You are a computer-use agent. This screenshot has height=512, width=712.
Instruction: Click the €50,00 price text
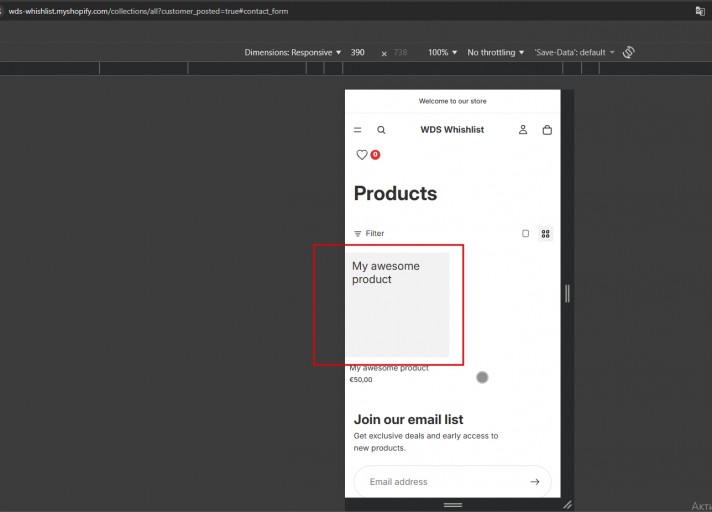(361, 379)
